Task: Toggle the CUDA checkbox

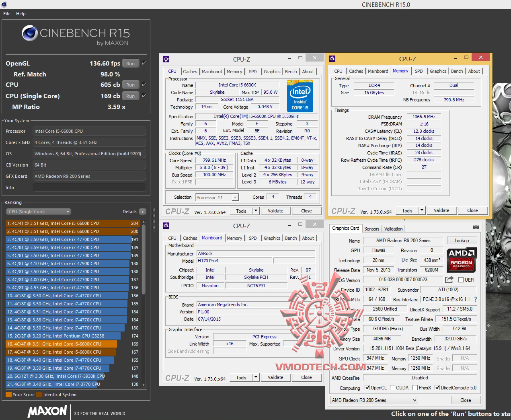Action: (x=392, y=388)
